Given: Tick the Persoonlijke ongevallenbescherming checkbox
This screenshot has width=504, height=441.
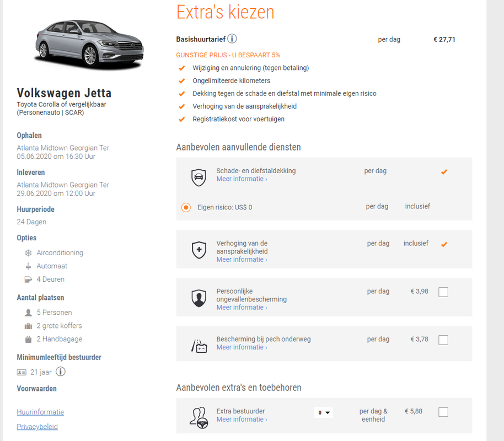Looking at the screenshot, I should 443,292.
